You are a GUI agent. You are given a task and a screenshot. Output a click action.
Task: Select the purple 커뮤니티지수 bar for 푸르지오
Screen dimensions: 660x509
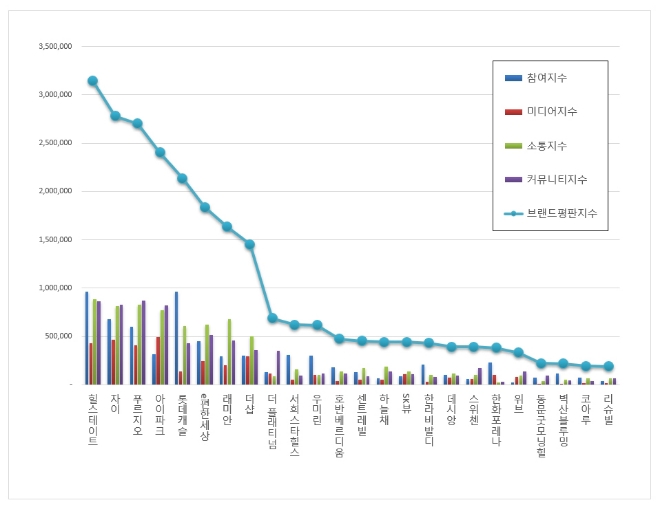click(x=143, y=342)
